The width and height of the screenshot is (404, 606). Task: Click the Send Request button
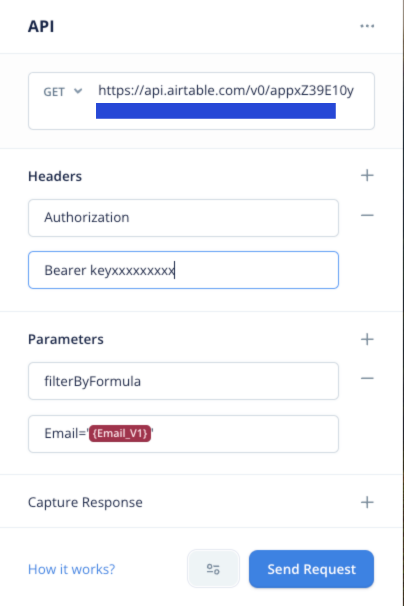pos(311,569)
